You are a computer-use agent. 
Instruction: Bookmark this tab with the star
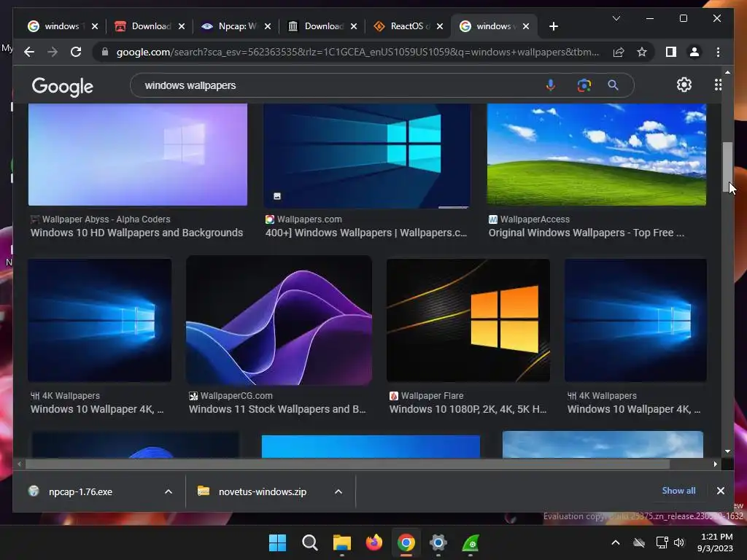(642, 52)
